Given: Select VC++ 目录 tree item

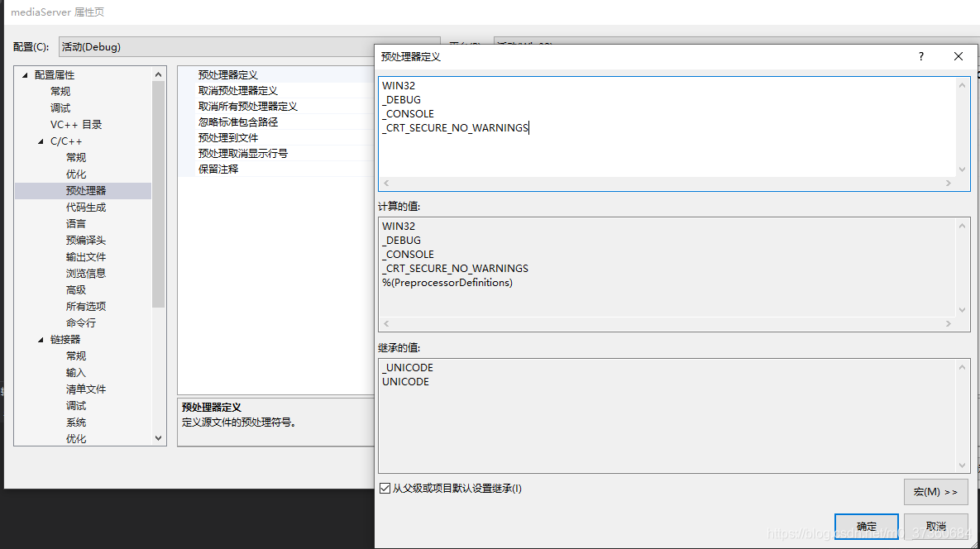Looking at the screenshot, I should pyautogui.click(x=75, y=124).
